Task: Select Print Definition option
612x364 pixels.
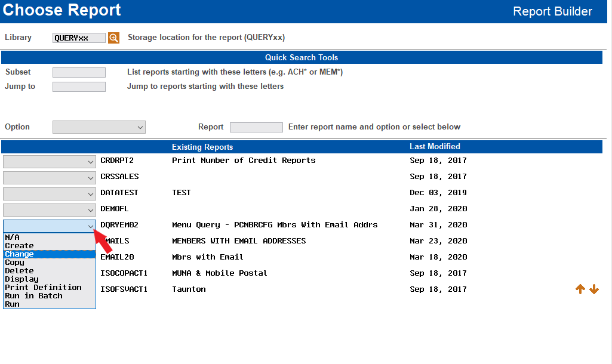Action: (50, 288)
